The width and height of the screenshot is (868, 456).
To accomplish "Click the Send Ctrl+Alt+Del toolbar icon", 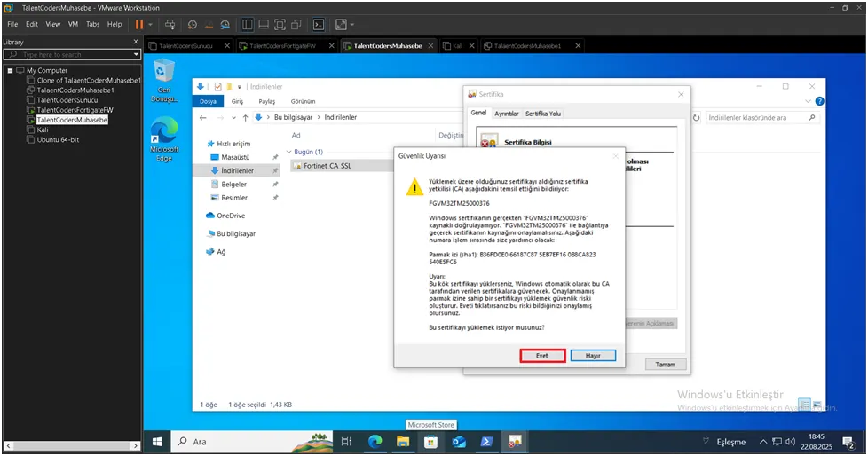I will pos(170,24).
